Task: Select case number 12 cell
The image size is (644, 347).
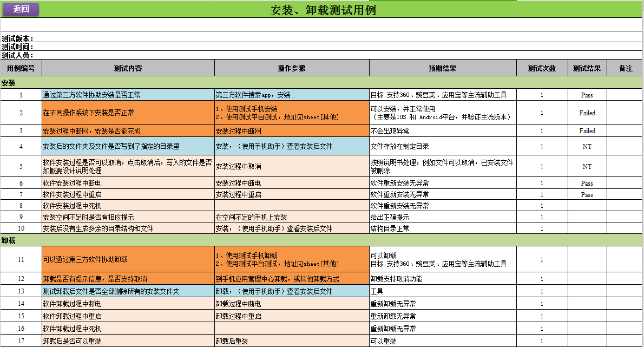Action: (x=21, y=279)
